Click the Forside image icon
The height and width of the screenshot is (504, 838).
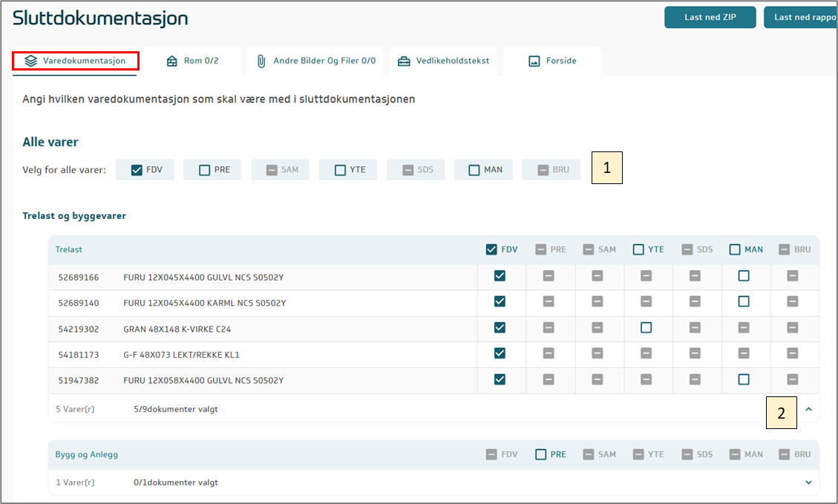point(534,61)
